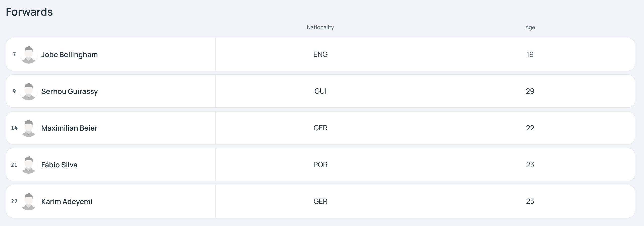The height and width of the screenshot is (226, 644).
Task: Click Karim Adeyemi's avatar icon
Action: click(x=29, y=202)
